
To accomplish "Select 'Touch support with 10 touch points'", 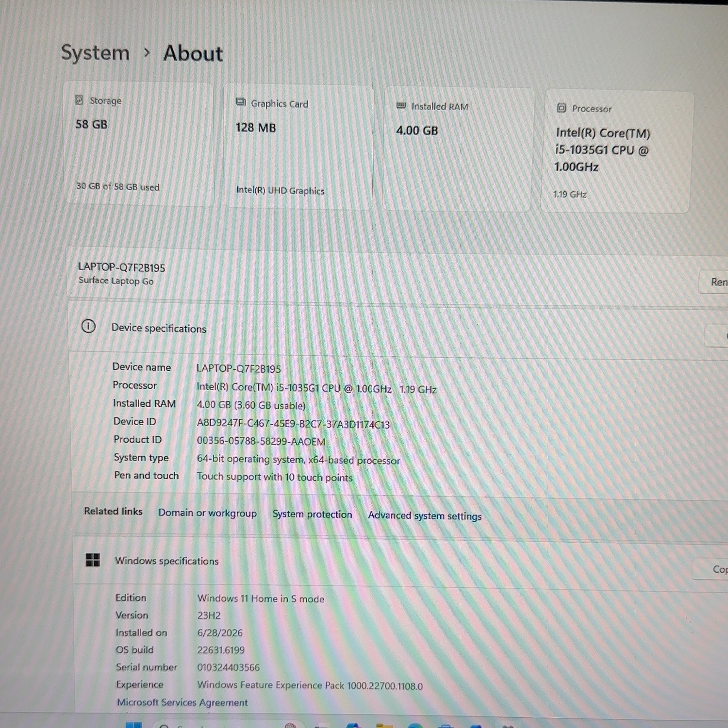I will pos(275,477).
